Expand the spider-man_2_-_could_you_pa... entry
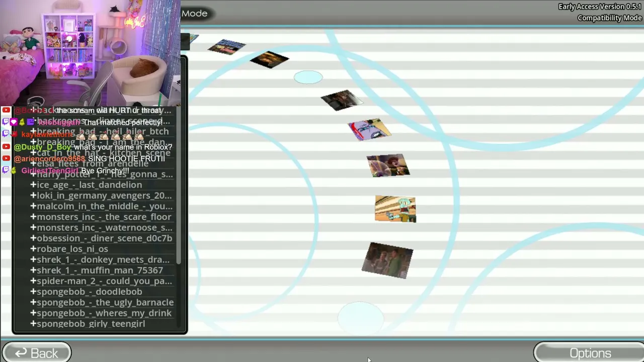 pos(33,281)
